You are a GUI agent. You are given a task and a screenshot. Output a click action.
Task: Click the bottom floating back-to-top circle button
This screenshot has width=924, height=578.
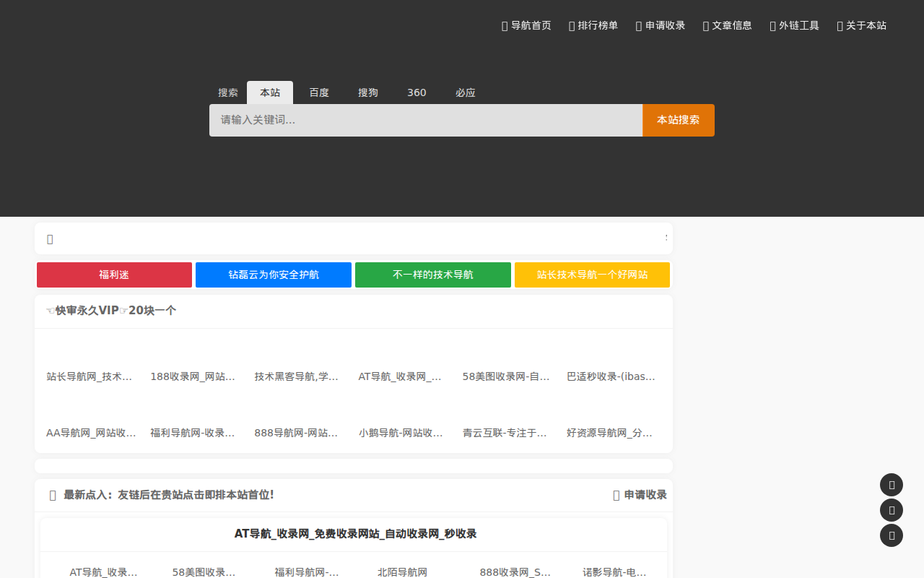click(892, 535)
